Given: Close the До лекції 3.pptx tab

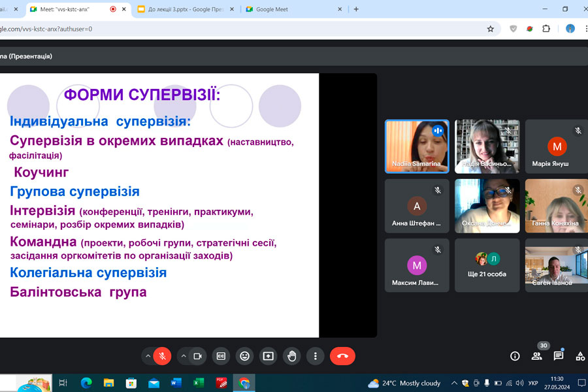Looking at the screenshot, I should pos(232,9).
